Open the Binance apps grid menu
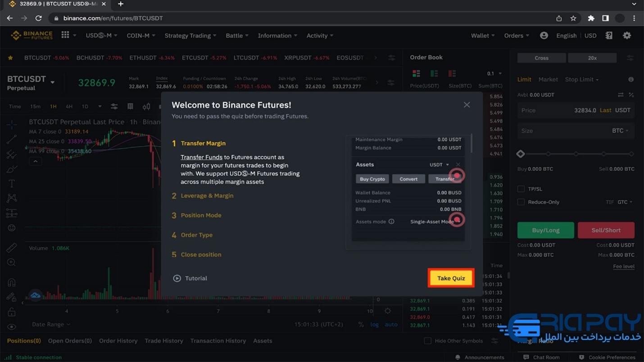 65,35
